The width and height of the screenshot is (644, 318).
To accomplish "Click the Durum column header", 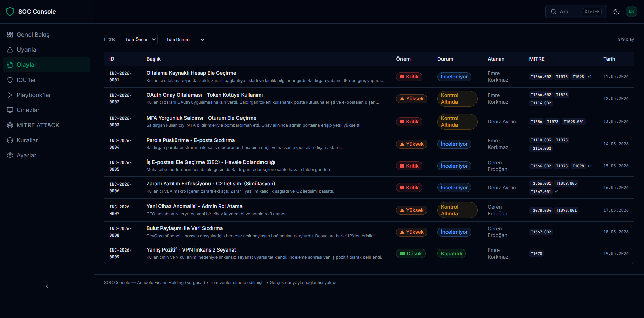I will 445,59.
